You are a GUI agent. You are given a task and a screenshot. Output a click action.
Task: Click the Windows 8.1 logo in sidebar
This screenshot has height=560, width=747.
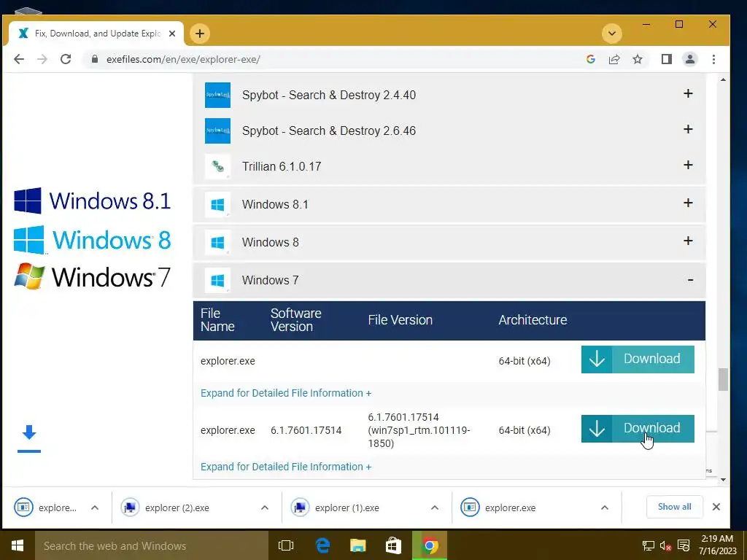(93, 201)
